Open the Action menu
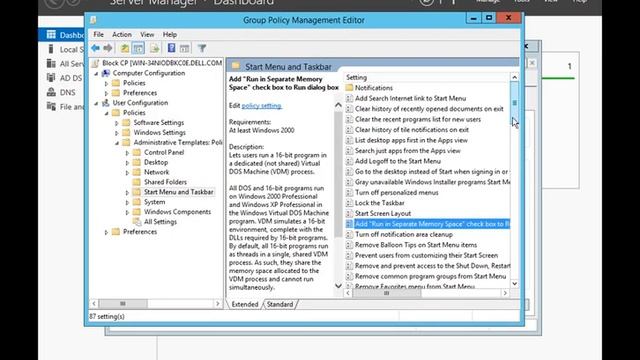Screen dimensions: 640x360 [122, 35]
